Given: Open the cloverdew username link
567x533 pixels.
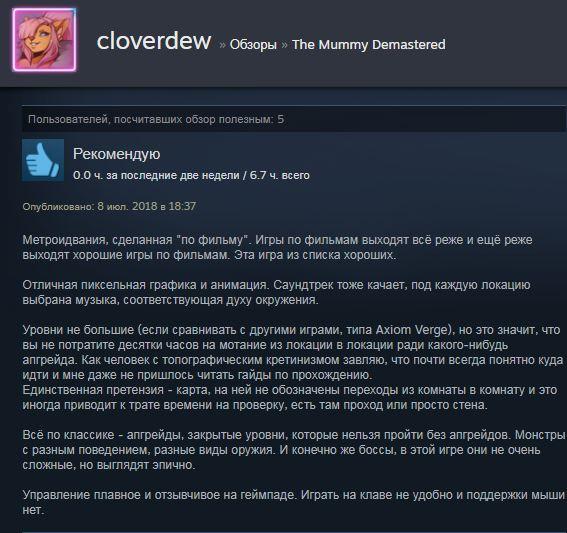Looking at the screenshot, I should pos(154,41).
